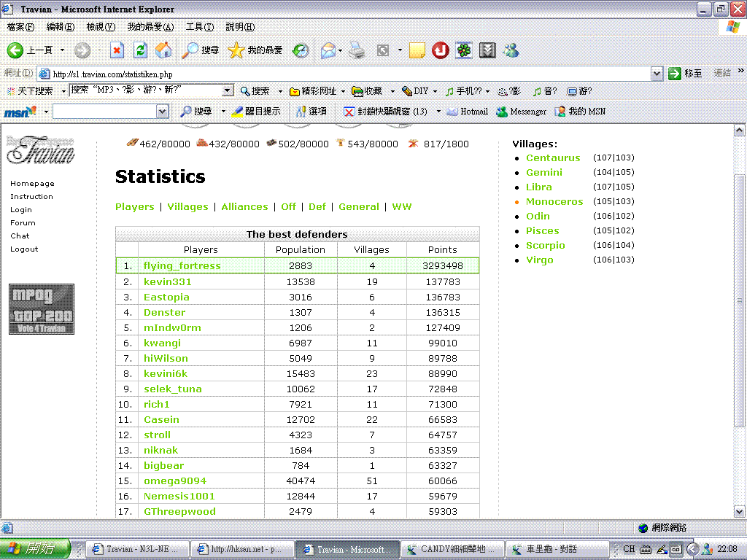
Task: Click the page scrollbar down arrow
Action: point(739,512)
